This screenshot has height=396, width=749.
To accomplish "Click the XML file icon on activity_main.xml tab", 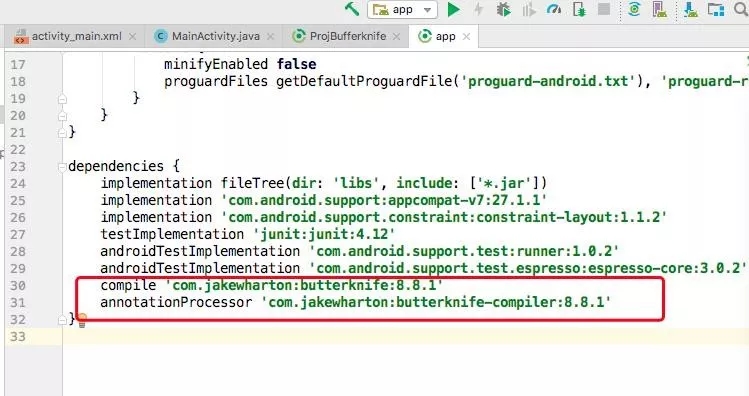I will (21, 37).
